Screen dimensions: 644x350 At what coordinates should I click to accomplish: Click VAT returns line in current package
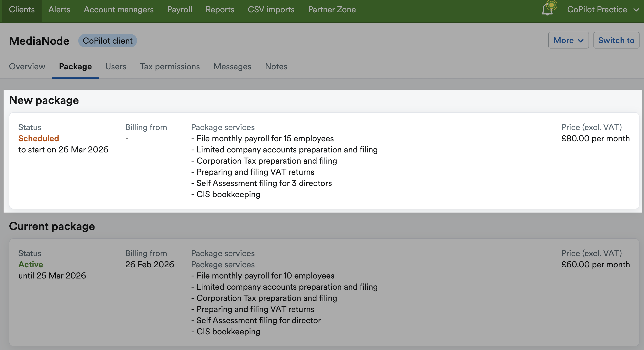click(255, 309)
